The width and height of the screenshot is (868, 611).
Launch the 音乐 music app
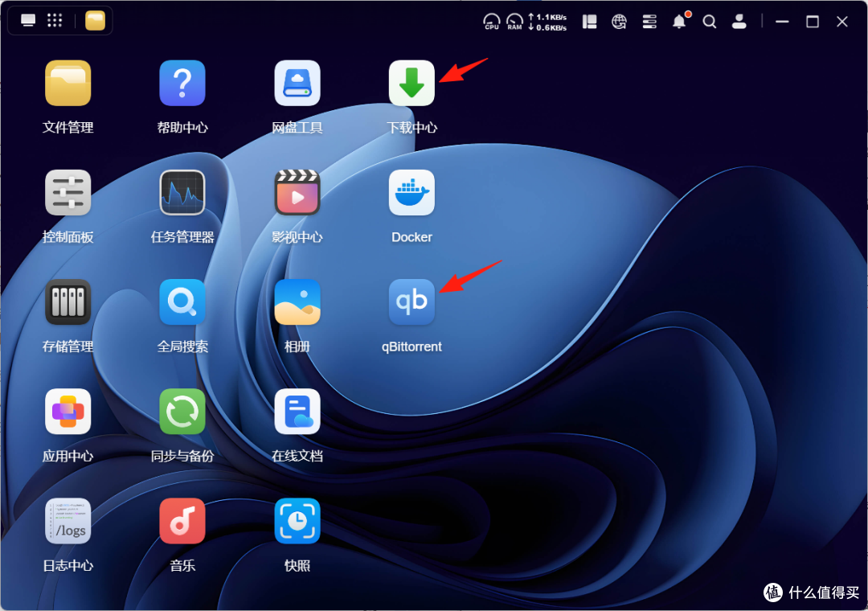tap(182, 521)
